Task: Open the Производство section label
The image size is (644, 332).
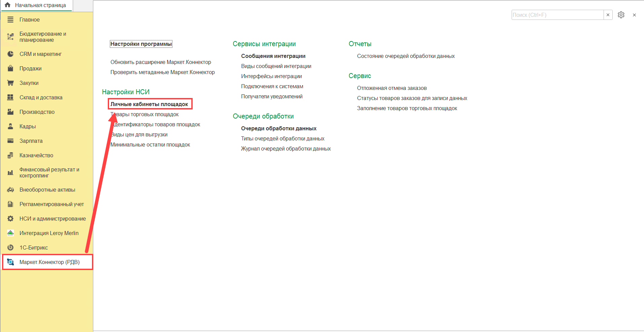Action: coord(37,112)
